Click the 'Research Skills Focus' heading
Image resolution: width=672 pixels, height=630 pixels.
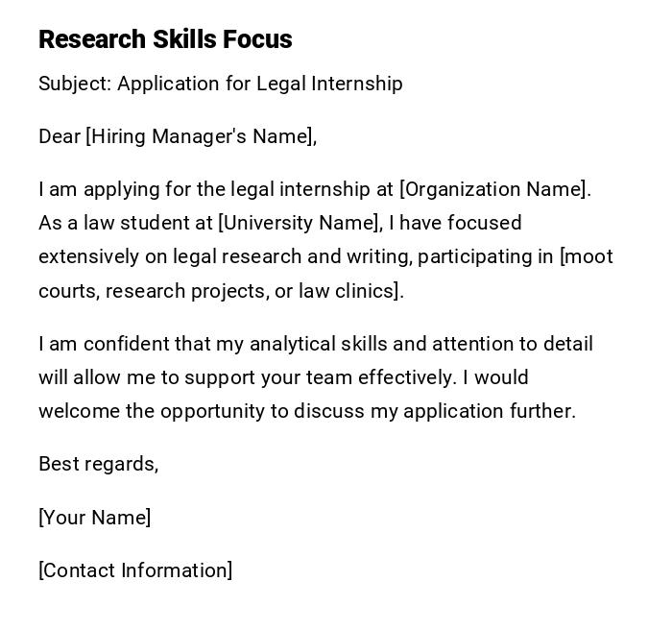click(165, 39)
